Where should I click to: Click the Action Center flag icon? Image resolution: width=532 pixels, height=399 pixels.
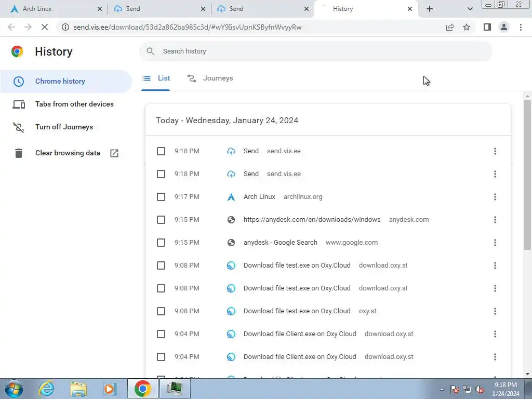pos(455,390)
